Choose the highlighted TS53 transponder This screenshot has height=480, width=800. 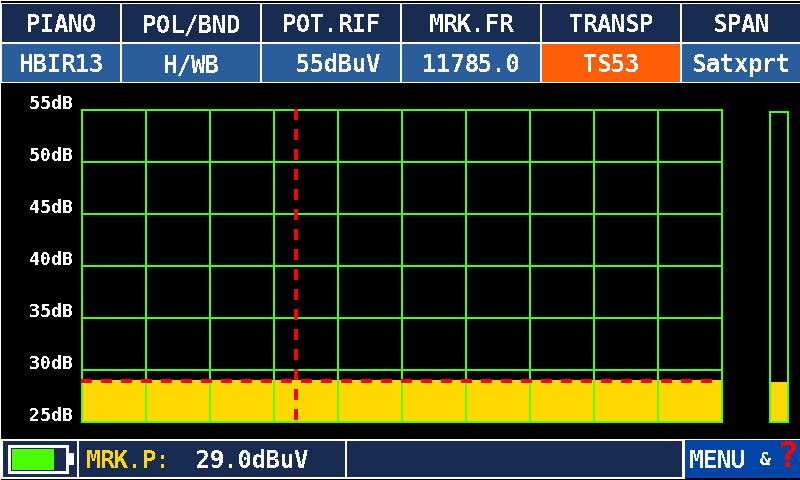[x=611, y=63]
